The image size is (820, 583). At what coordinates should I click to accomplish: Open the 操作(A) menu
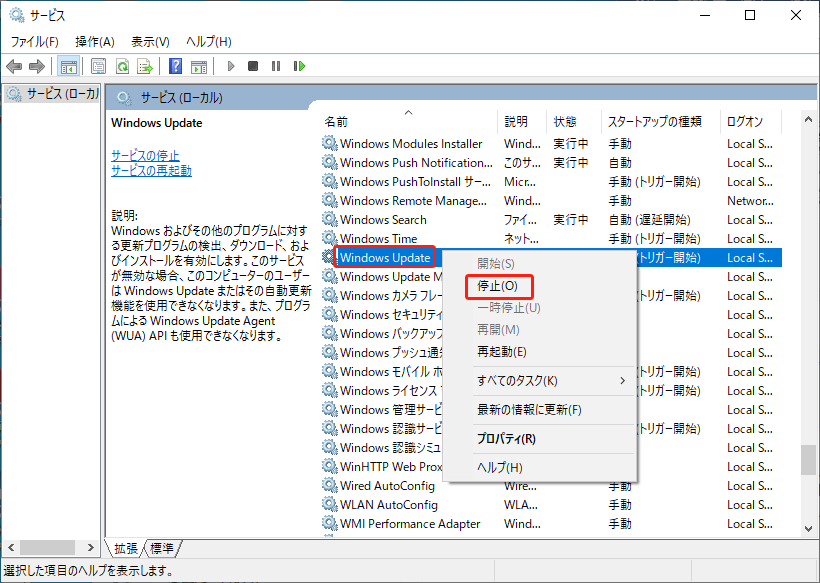[95, 41]
